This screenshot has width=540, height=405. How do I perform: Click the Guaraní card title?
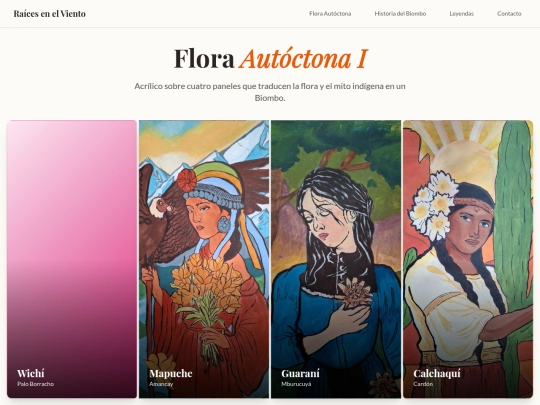300,373
